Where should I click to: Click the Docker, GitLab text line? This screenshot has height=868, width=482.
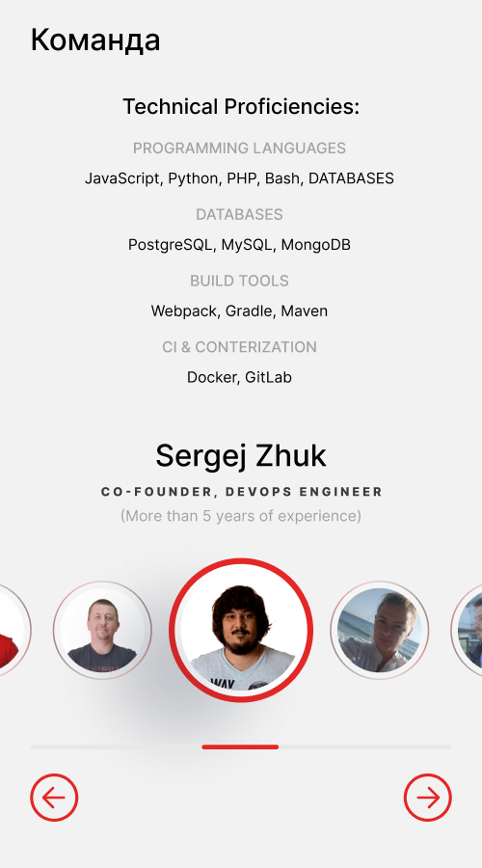(x=239, y=377)
